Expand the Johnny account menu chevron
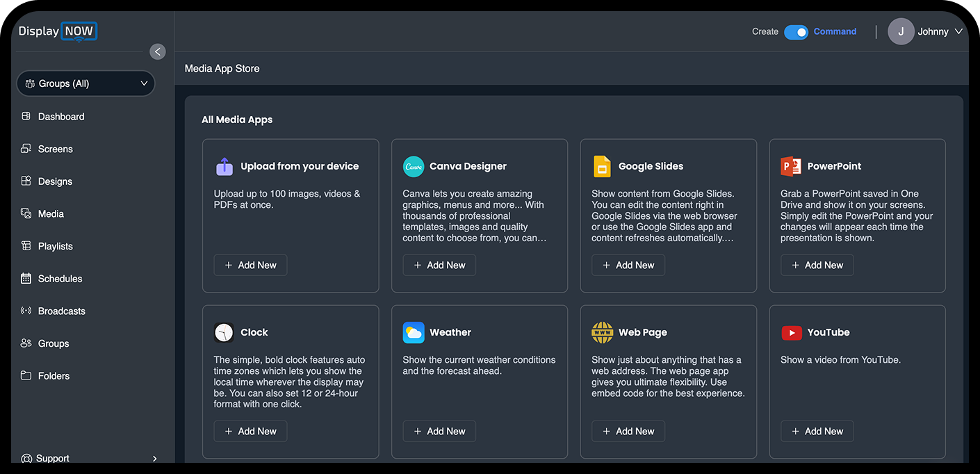This screenshot has height=474, width=980. tap(958, 31)
